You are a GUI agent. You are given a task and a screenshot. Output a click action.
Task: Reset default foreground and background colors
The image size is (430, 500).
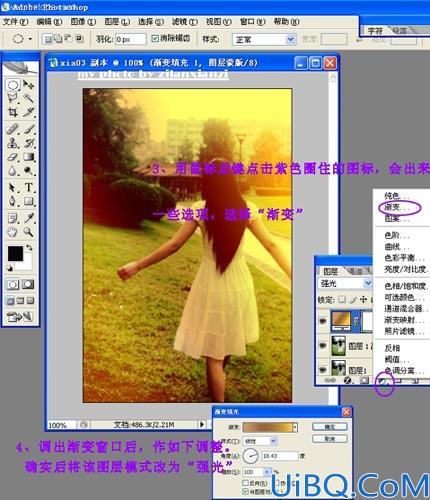[x=9, y=267]
